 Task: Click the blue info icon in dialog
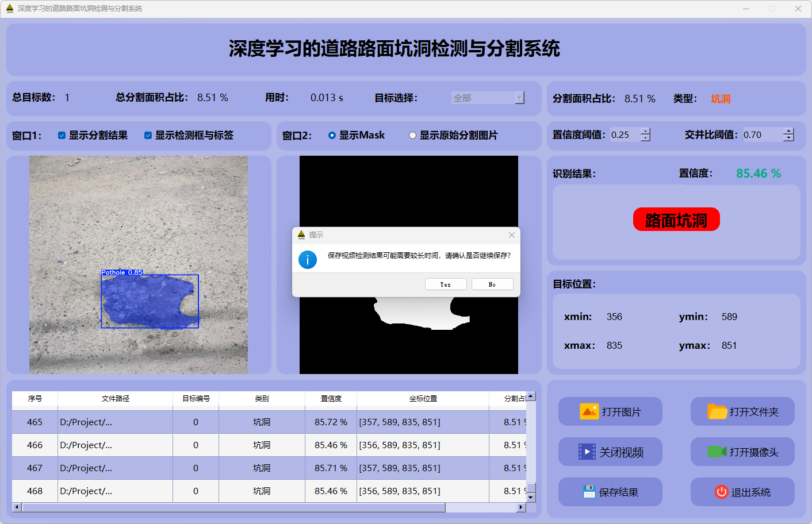(308, 260)
